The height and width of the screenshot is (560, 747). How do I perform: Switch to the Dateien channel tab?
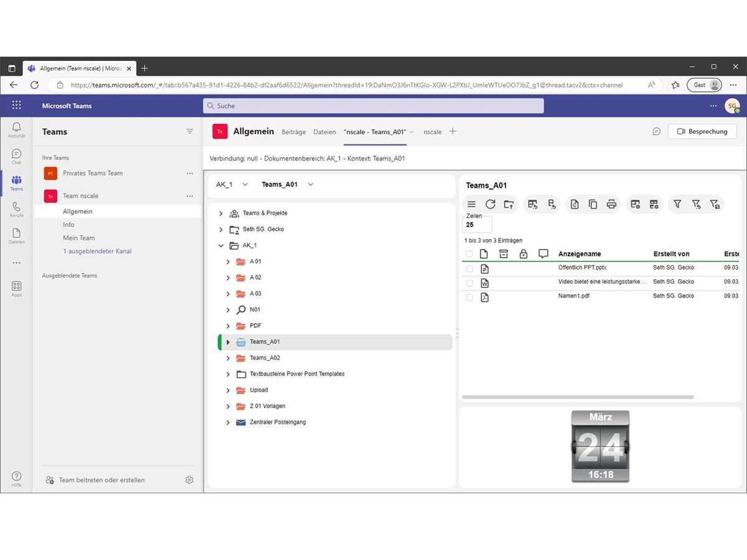[324, 132]
